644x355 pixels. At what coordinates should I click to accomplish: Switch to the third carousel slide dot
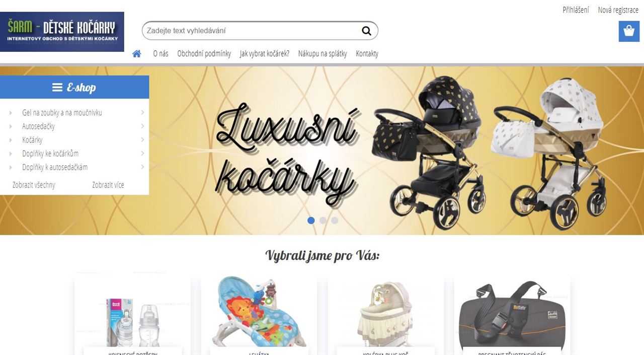point(335,220)
